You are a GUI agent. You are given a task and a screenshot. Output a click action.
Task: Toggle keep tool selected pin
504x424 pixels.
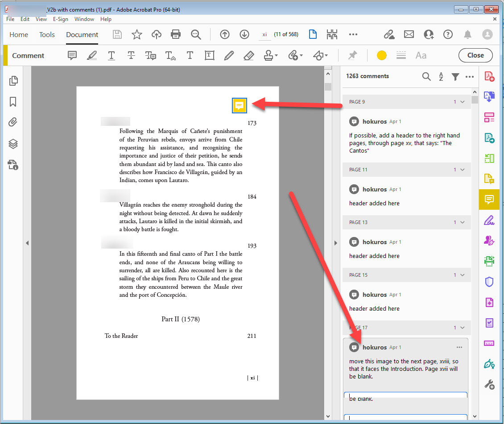tap(353, 55)
